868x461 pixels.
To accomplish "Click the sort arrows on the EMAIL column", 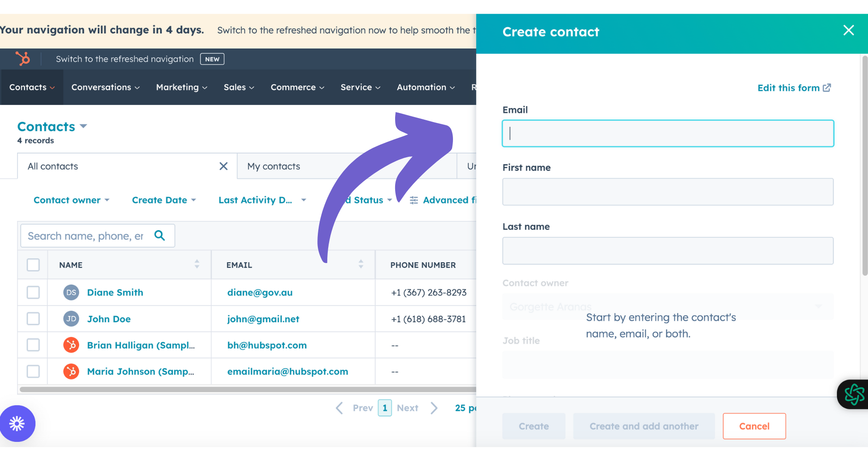I will (x=361, y=264).
